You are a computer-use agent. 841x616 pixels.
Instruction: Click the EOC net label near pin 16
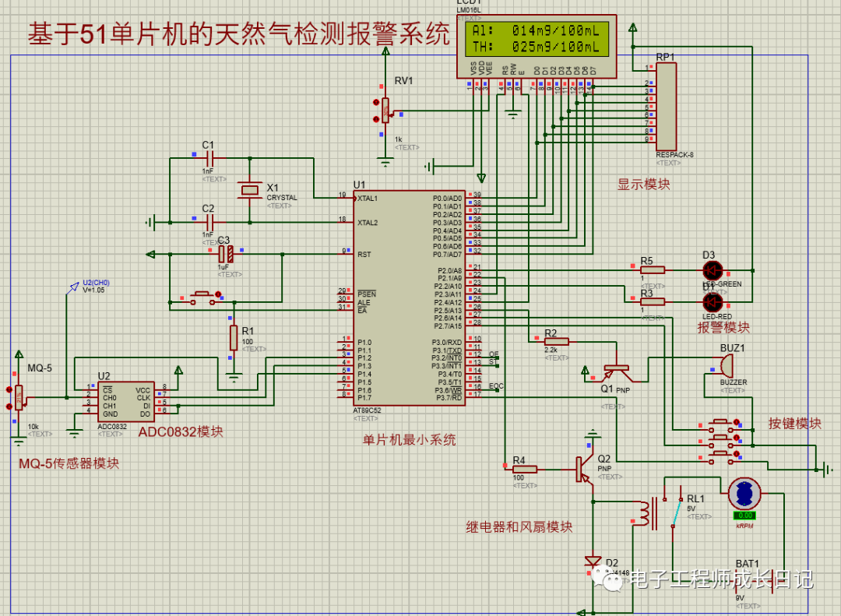click(x=496, y=385)
